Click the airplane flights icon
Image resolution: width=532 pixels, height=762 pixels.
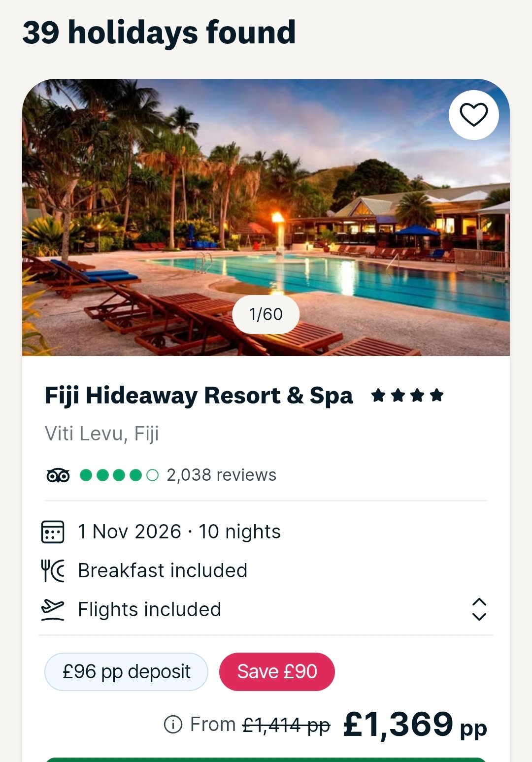point(52,609)
